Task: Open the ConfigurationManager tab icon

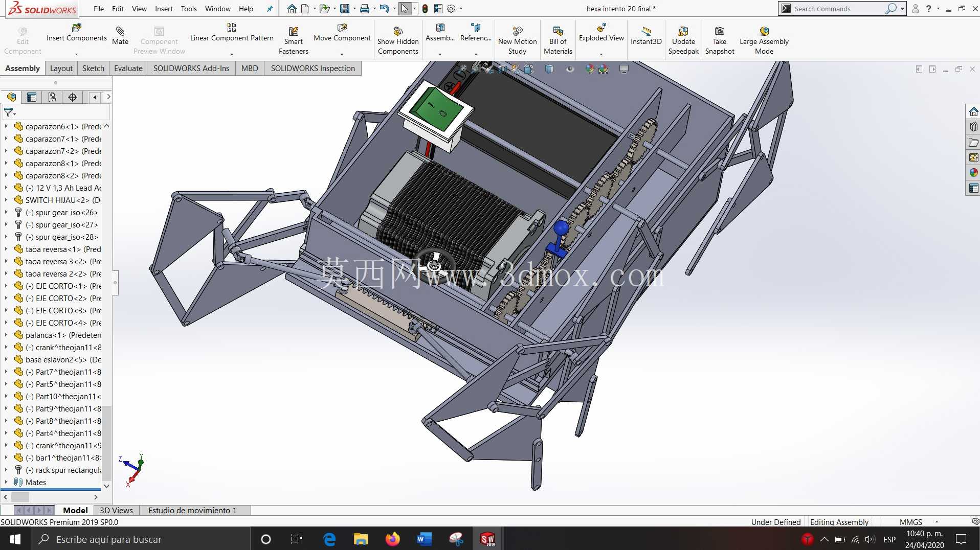Action: [52, 97]
